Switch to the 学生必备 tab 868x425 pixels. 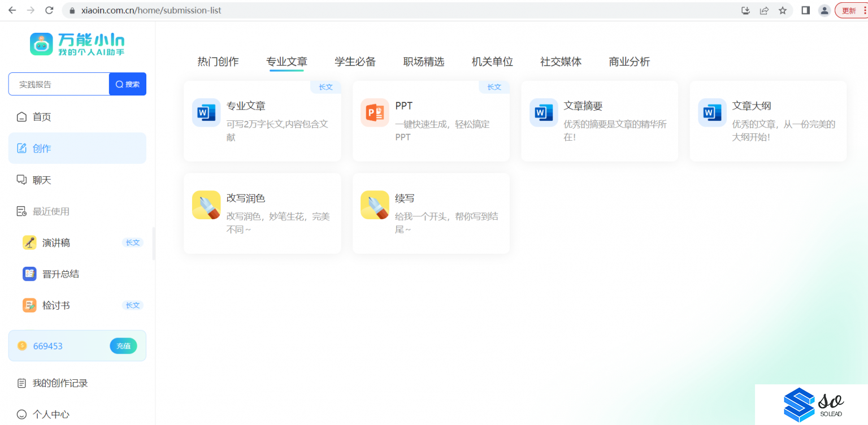click(355, 62)
